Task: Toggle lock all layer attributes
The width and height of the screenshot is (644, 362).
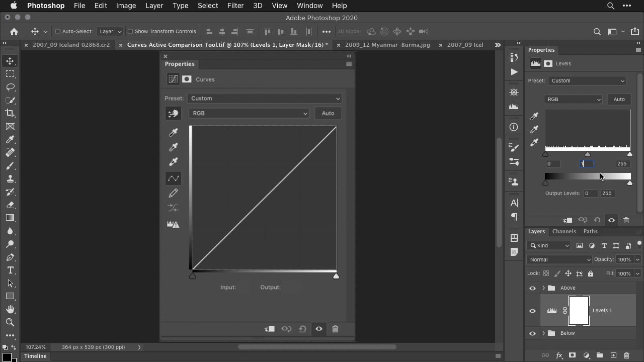Action: 591,274
